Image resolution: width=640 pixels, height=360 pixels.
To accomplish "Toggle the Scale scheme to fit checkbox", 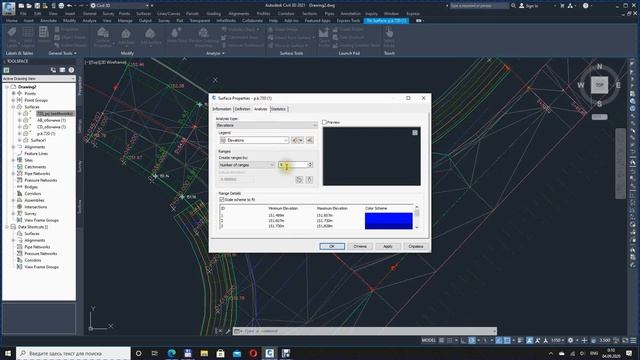I will coord(222,200).
